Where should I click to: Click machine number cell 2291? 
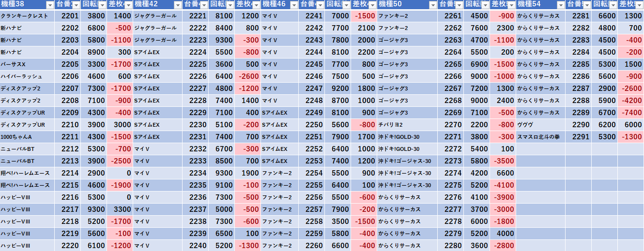(579, 137)
